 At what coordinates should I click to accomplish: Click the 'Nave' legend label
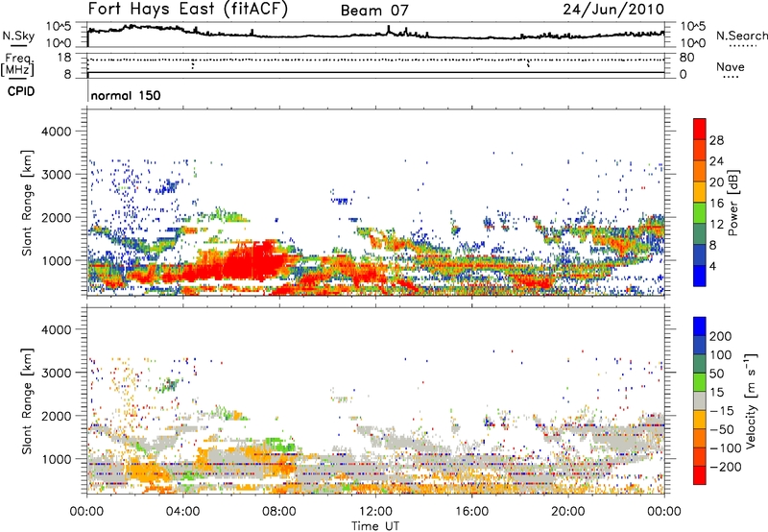[x=731, y=66]
